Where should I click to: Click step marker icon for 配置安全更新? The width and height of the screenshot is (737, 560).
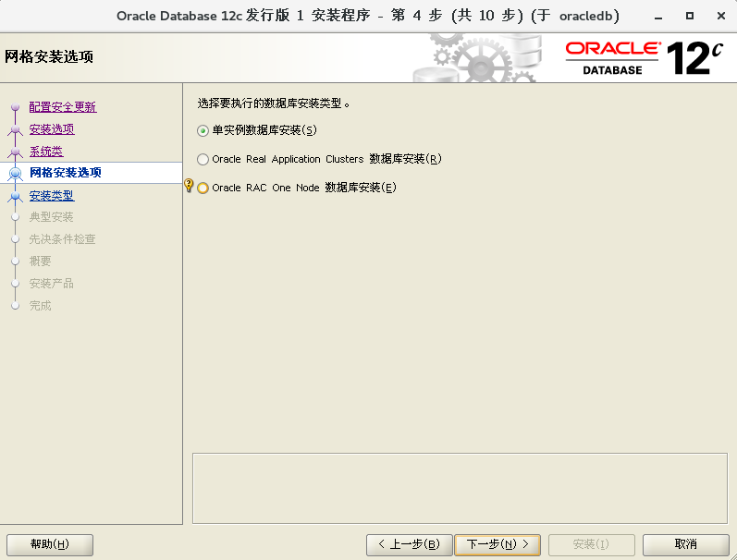point(15,107)
